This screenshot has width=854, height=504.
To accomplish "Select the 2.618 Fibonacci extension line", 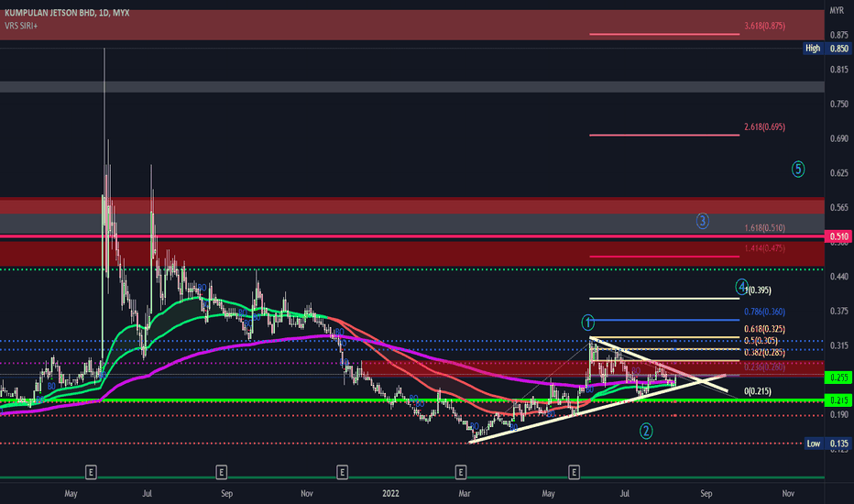I will tap(664, 135).
